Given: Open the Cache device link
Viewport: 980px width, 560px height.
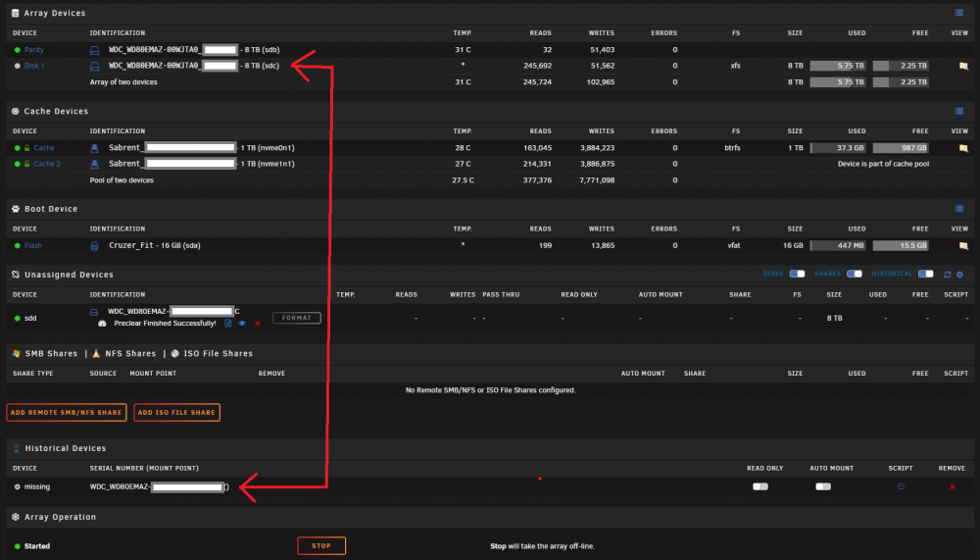Looking at the screenshot, I should (x=44, y=148).
